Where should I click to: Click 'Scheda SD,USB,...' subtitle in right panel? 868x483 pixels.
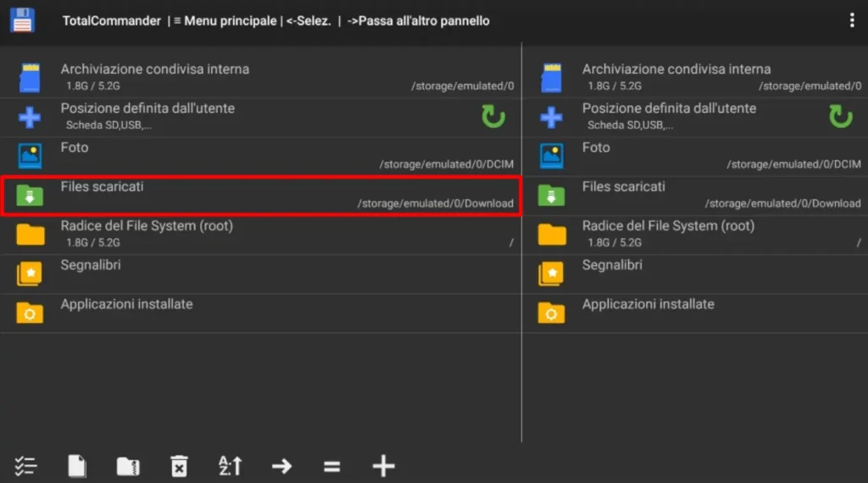coord(630,125)
